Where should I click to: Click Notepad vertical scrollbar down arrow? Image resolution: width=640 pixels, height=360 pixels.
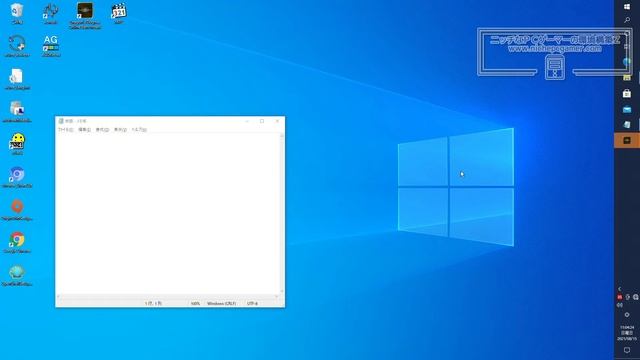(282, 291)
